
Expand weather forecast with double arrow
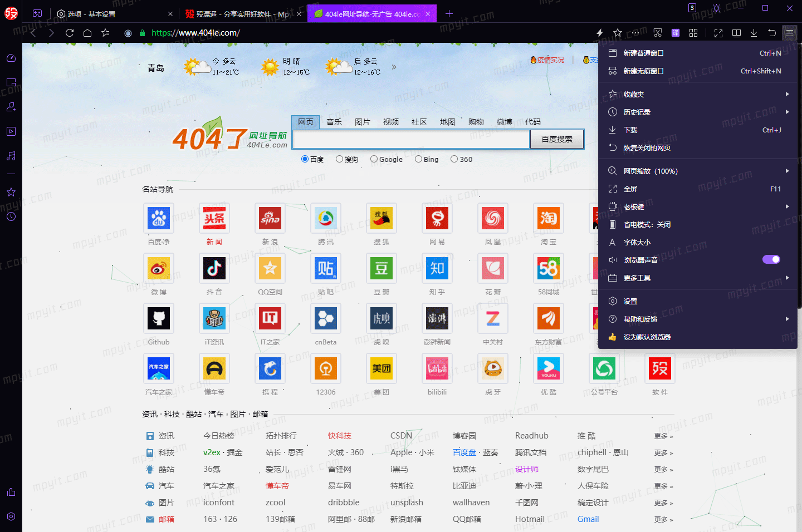(394, 67)
